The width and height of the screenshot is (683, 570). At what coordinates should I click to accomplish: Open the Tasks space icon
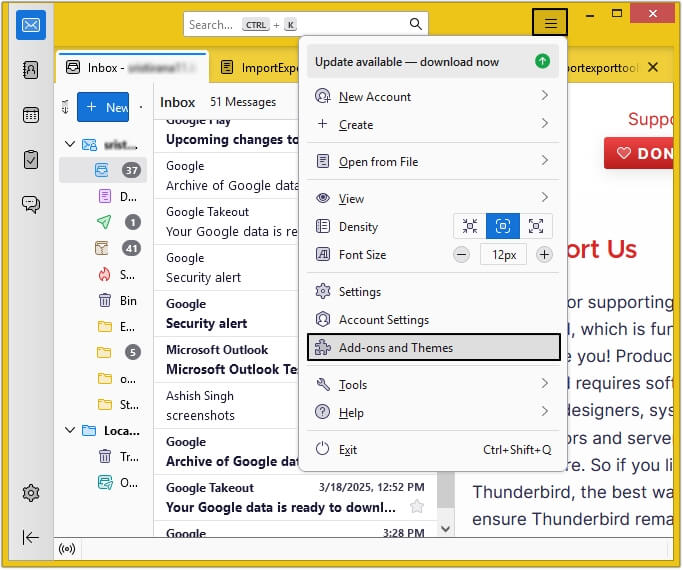click(30, 159)
